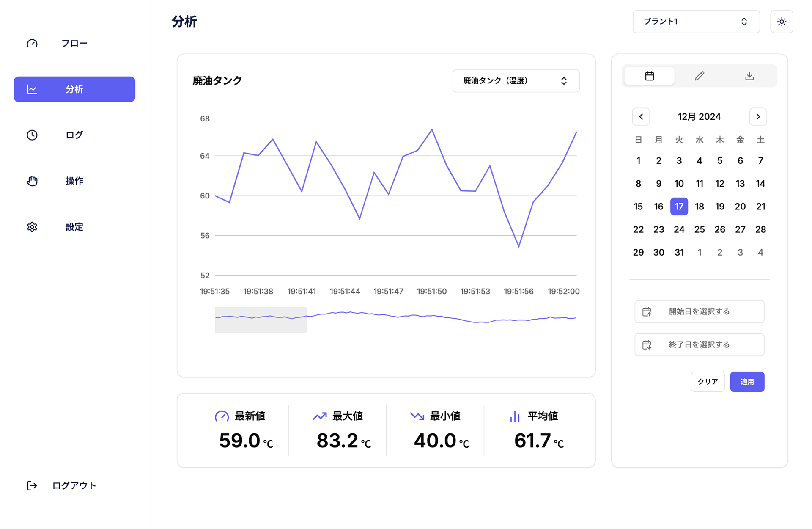Open the download tab icon
The height and width of the screenshot is (529, 812).
coord(749,76)
